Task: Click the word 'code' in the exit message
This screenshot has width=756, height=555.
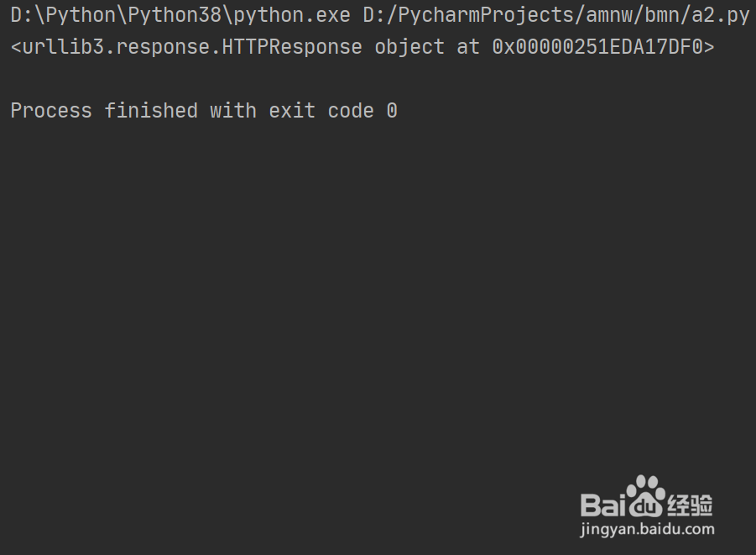Action: pyautogui.click(x=351, y=111)
